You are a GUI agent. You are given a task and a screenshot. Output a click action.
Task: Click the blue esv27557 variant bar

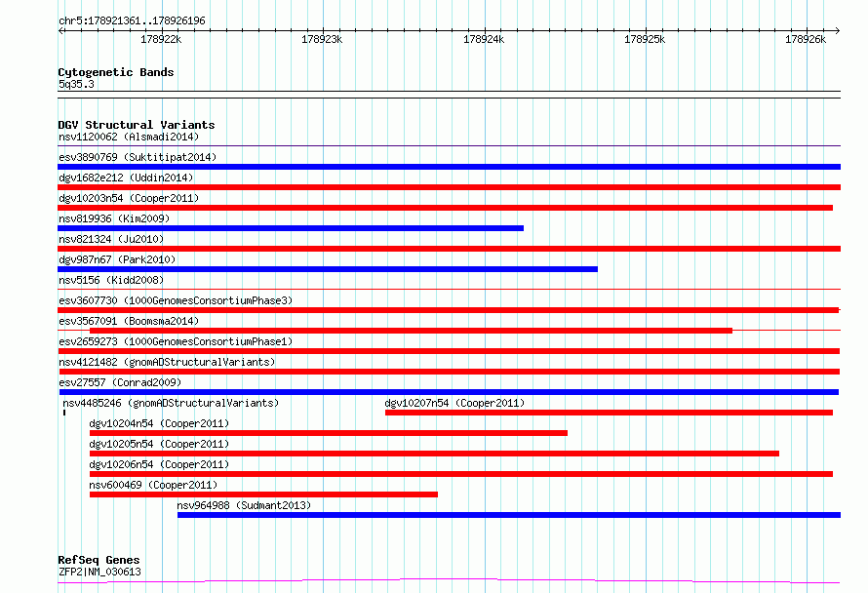(449, 392)
